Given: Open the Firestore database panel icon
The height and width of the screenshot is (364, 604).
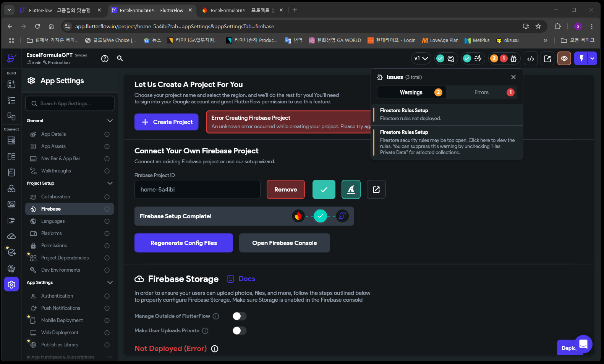Looking at the screenshot, I should tap(11, 140).
